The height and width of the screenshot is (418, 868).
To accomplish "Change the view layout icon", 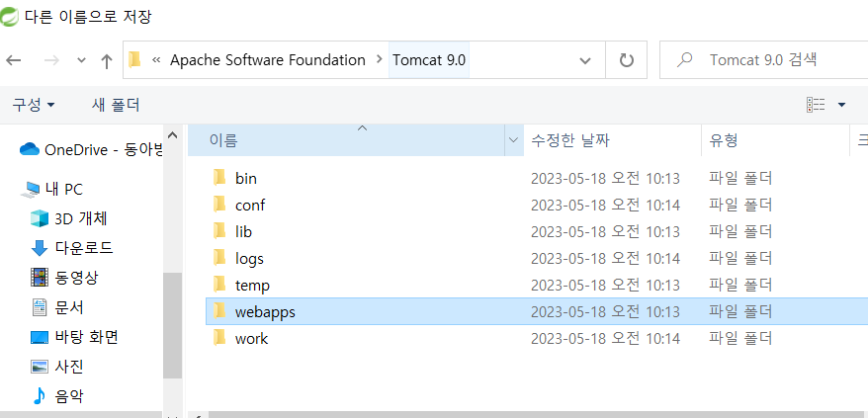I will 816,105.
